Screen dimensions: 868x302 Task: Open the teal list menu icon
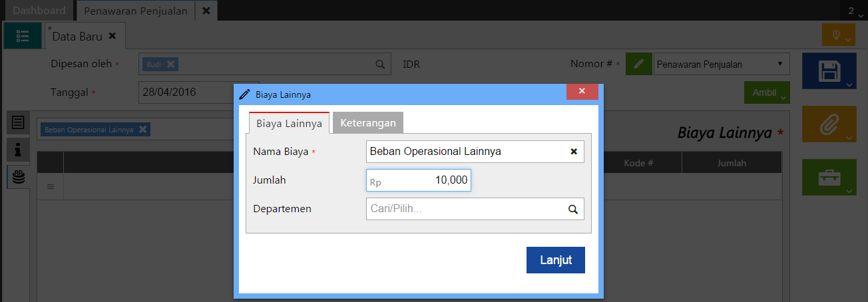[x=23, y=36]
